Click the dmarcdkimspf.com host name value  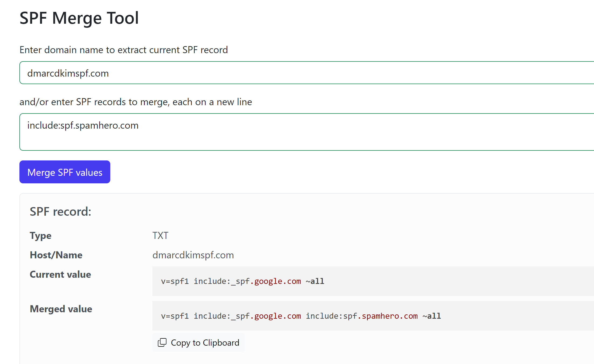(x=193, y=255)
